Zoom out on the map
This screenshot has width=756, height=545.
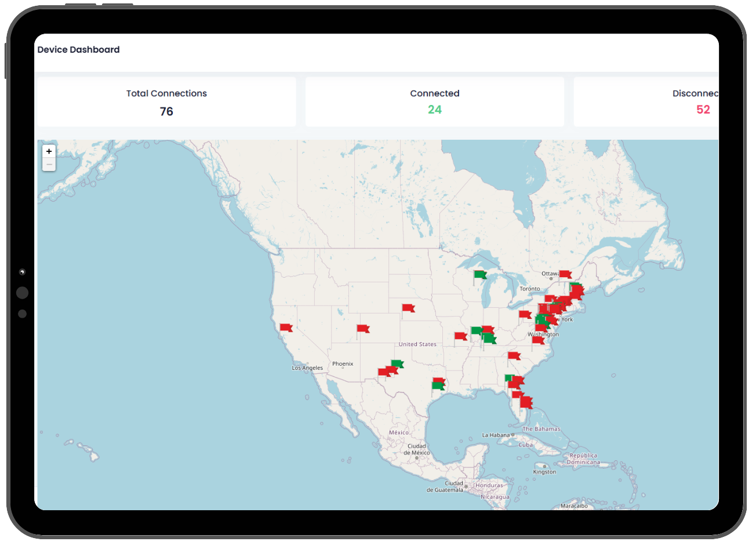tap(49, 165)
